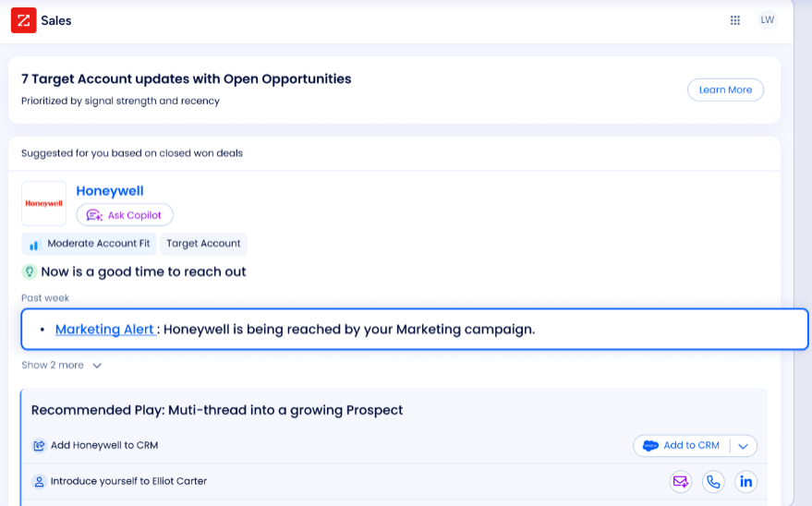Click the Add Honeywell to CRM icon
Image resolution: width=812 pixels, height=506 pixels.
39,445
